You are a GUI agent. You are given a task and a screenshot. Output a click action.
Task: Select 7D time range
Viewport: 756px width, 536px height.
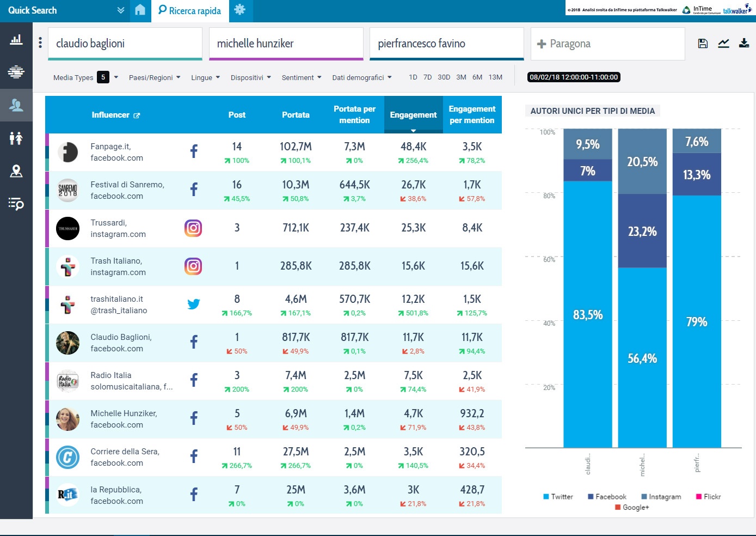point(428,77)
